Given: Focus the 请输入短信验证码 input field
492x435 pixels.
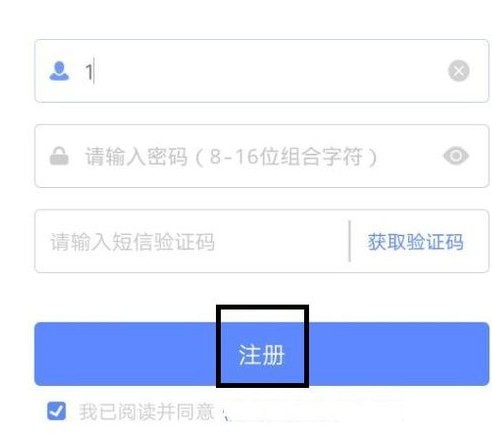Looking at the screenshot, I should tap(192, 241).
